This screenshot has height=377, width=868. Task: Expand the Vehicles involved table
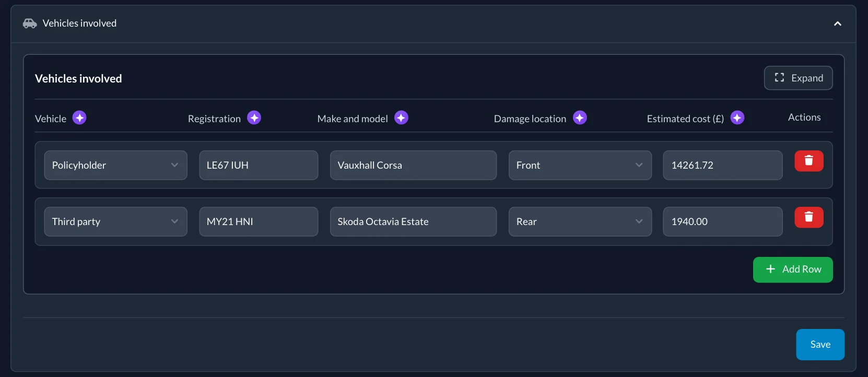pos(799,78)
